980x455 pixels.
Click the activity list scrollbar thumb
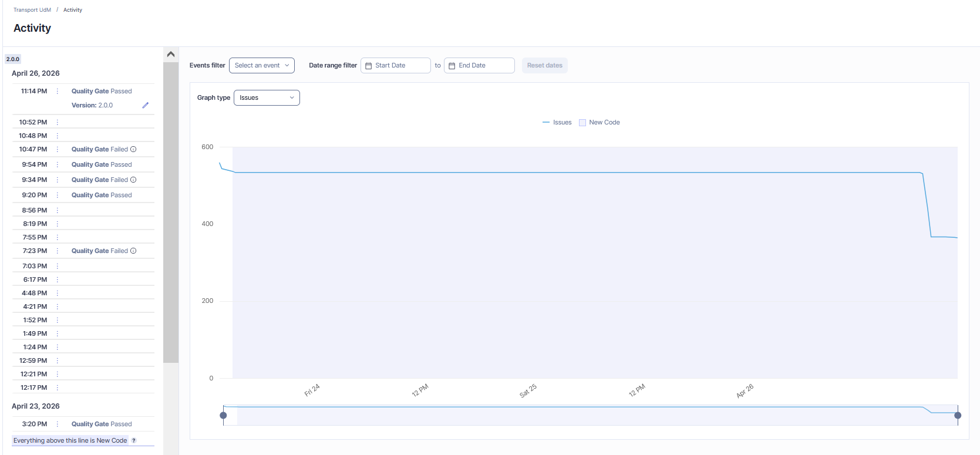pos(171,213)
